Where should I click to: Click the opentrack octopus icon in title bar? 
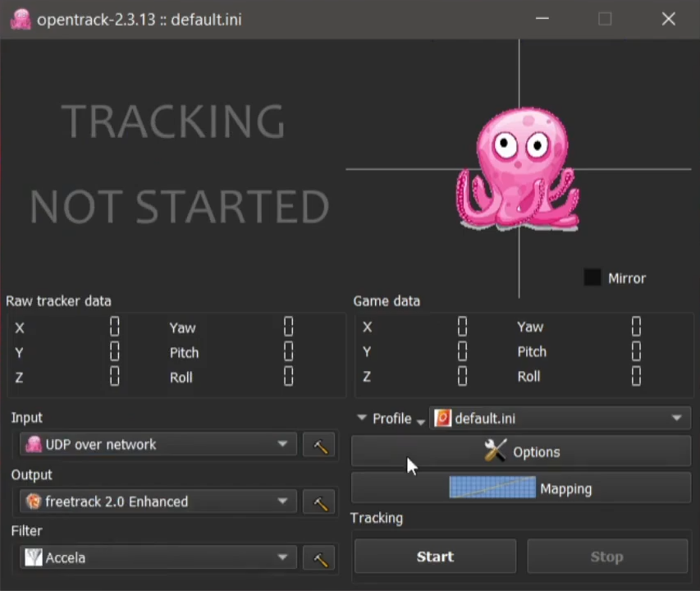(21, 20)
